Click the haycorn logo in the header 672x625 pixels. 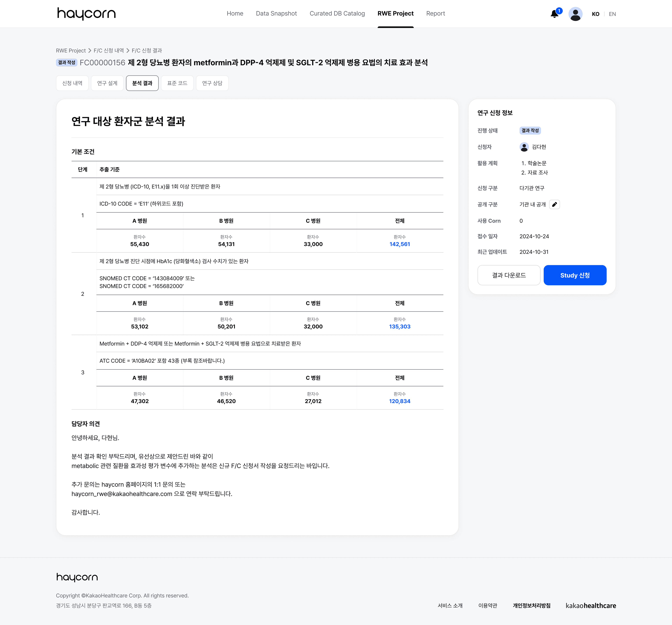86,13
